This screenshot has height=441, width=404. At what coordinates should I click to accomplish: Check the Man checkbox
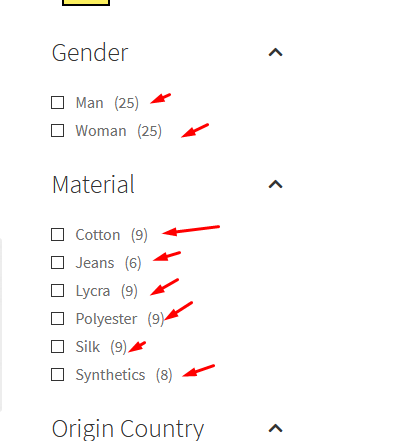click(58, 103)
